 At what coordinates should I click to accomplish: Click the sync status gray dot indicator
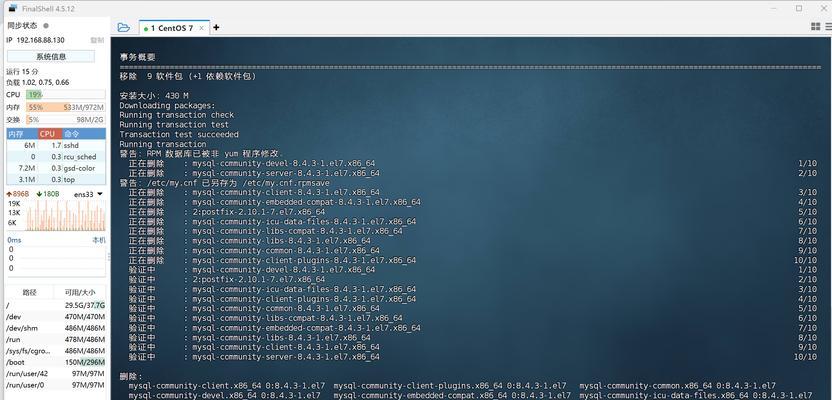(46, 25)
